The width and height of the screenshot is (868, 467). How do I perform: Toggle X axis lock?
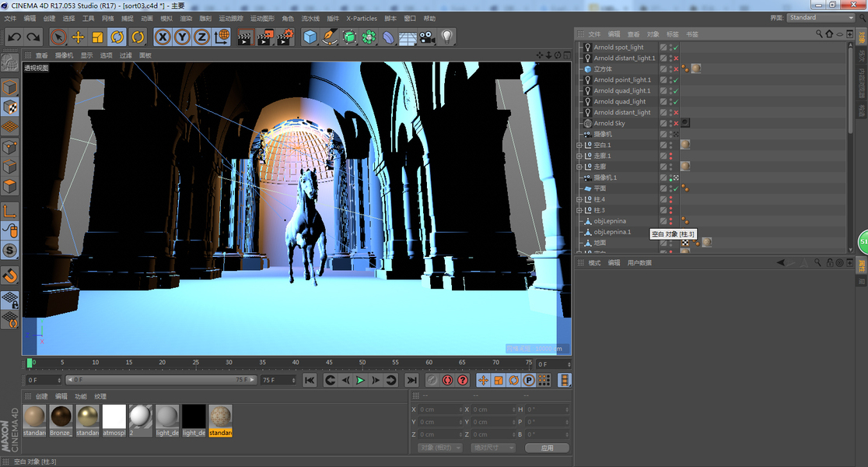point(163,37)
